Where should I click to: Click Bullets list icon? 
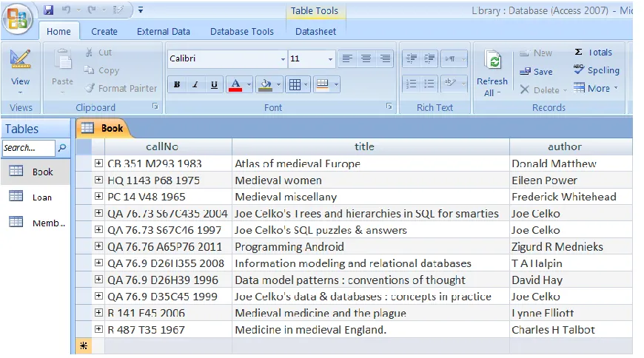coord(429,84)
